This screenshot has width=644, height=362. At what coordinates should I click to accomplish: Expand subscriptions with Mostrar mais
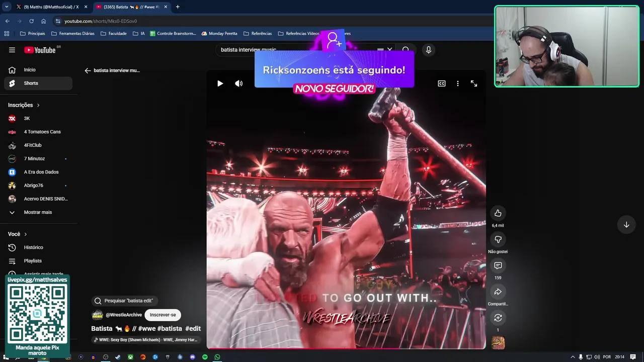click(x=38, y=212)
